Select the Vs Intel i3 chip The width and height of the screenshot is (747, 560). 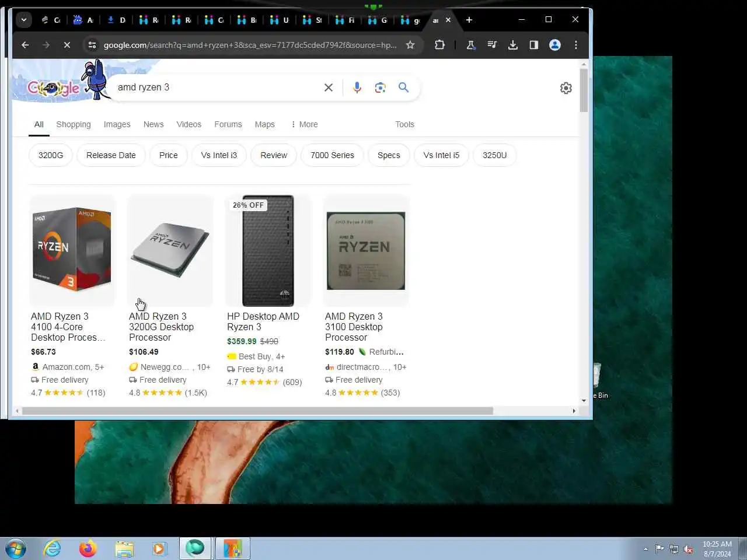[x=219, y=155]
